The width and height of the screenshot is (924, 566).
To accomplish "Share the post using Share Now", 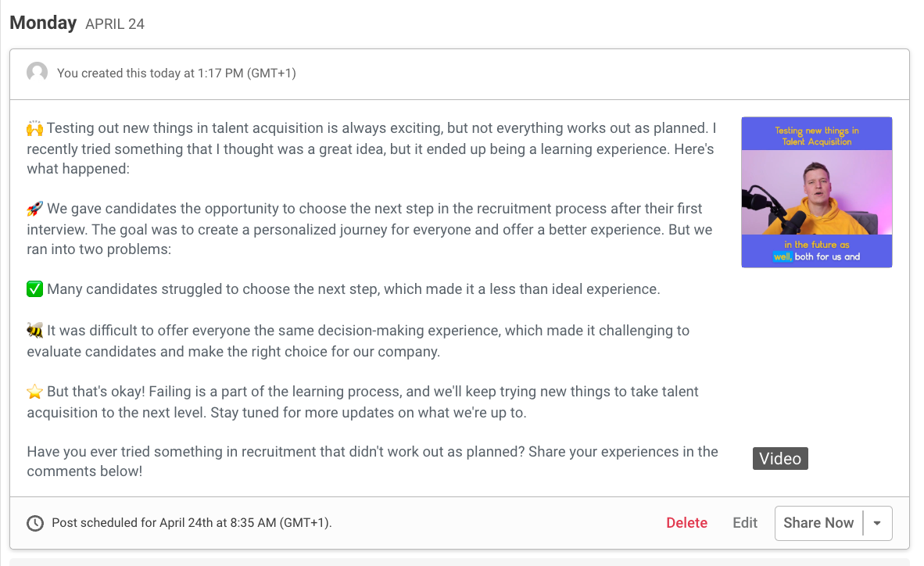I will [818, 523].
